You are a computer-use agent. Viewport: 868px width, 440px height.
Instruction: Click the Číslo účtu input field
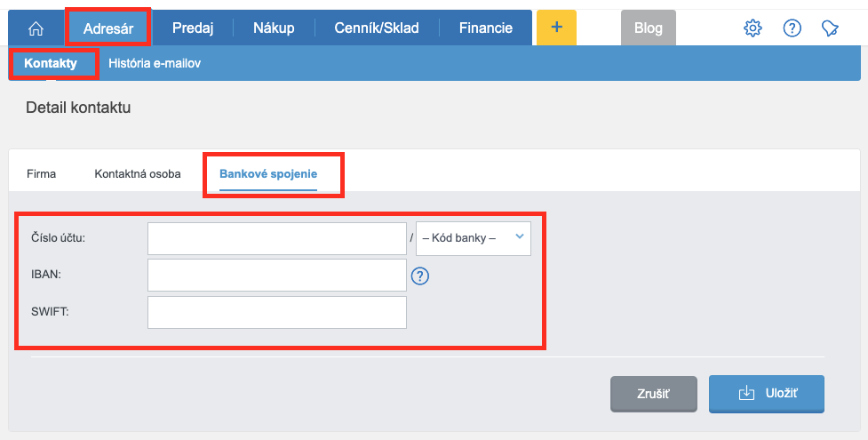(276, 238)
